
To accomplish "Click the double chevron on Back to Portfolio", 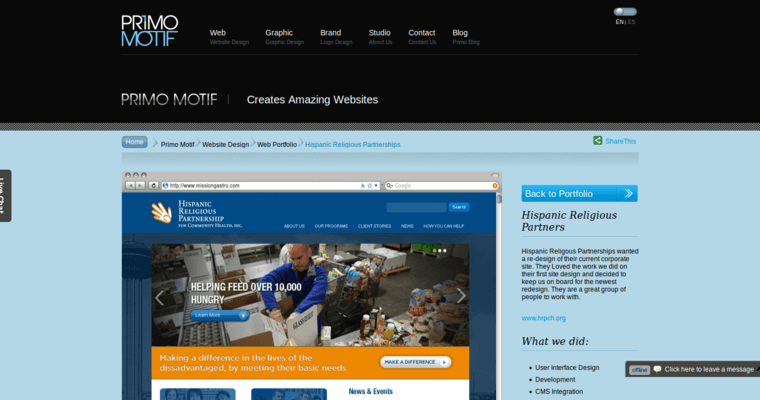I will (628, 194).
